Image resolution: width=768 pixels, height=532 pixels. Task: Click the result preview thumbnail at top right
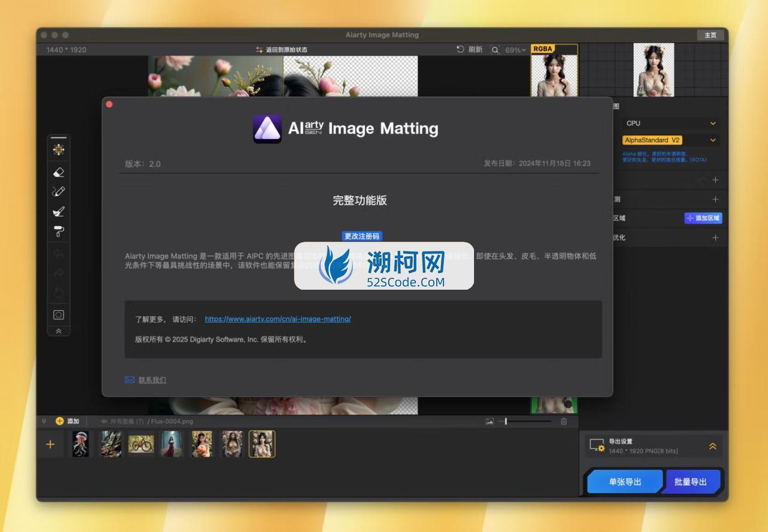click(654, 70)
